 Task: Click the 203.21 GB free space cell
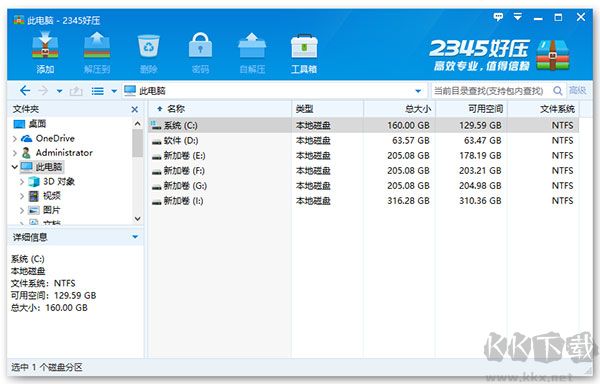coord(480,171)
